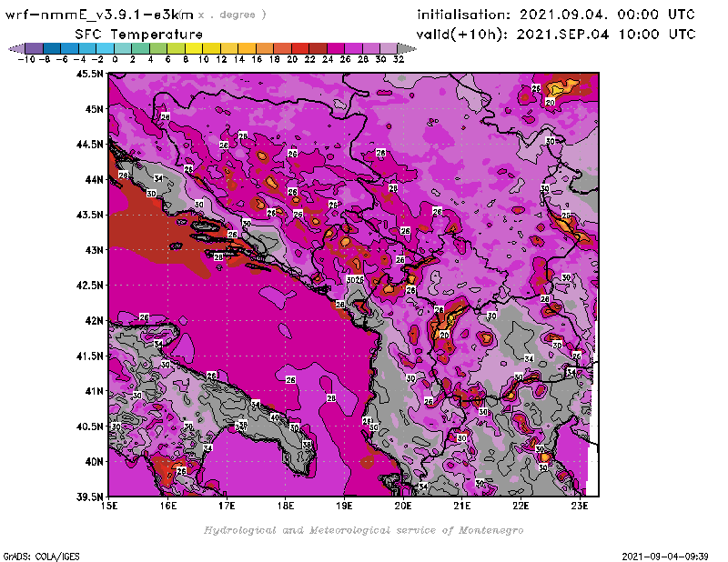Image resolution: width=728 pixels, height=562 pixels.
Task: Pick the orange legend swatch between 16 and 18
Action: (x=265, y=48)
